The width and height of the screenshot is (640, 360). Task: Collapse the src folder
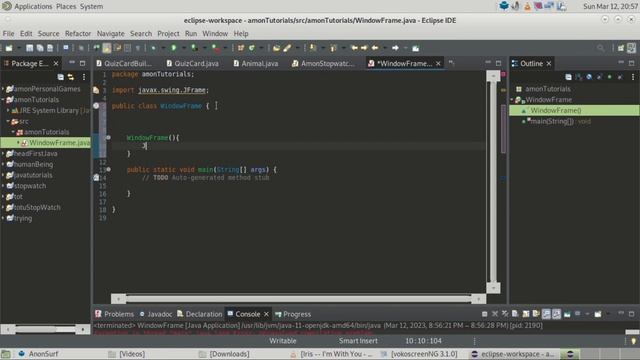(8, 121)
